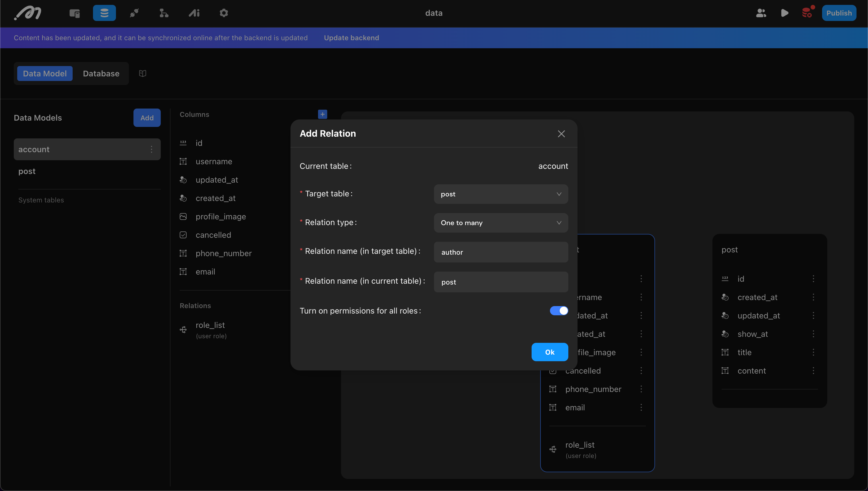Edit relation name in target table field

click(501, 252)
